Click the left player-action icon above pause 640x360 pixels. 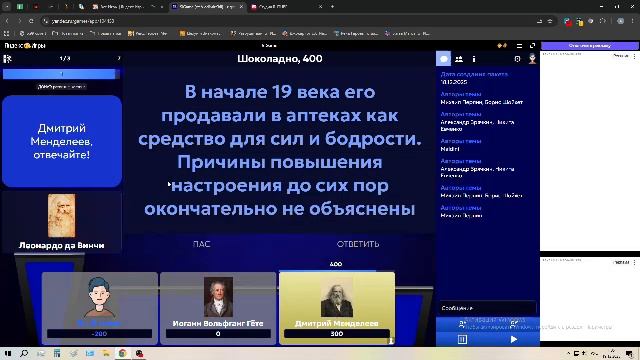pyautogui.click(x=462, y=324)
